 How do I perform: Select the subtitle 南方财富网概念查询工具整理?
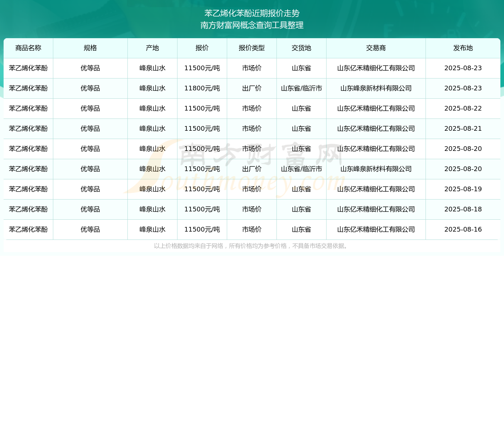pyautogui.click(x=252, y=25)
